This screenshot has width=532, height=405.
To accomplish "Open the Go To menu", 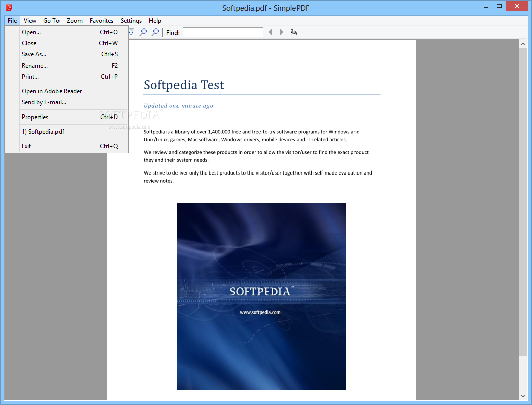I will point(51,20).
